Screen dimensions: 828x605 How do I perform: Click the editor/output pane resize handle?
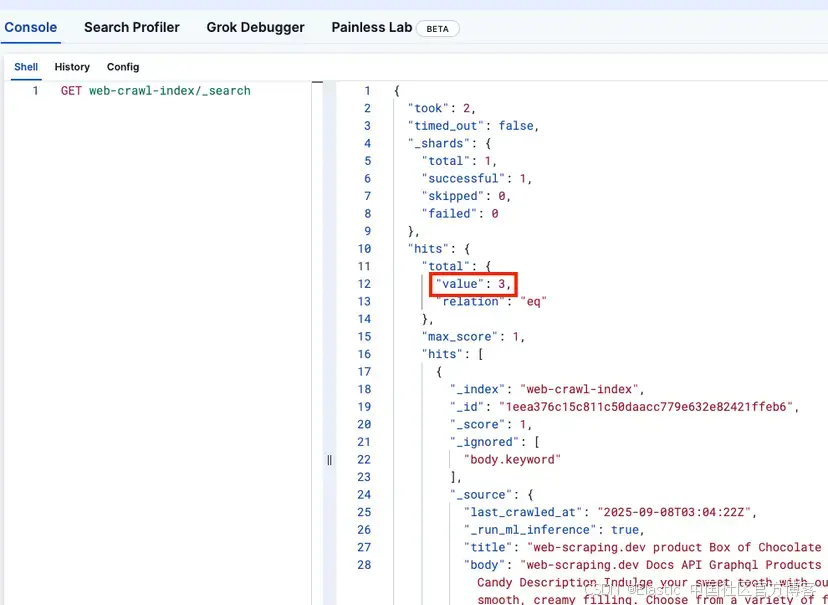(x=330, y=460)
